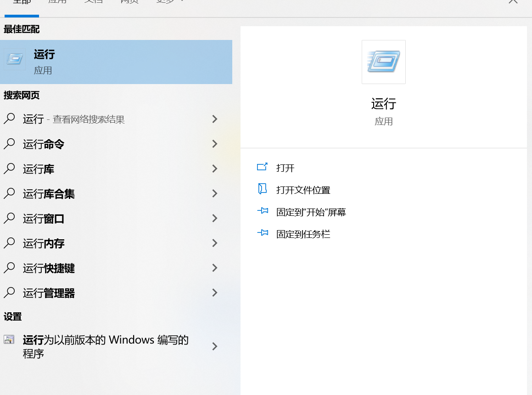
Task: Expand the chevron of the 运行库 row (not 运行库合集)
Action: [214, 169]
